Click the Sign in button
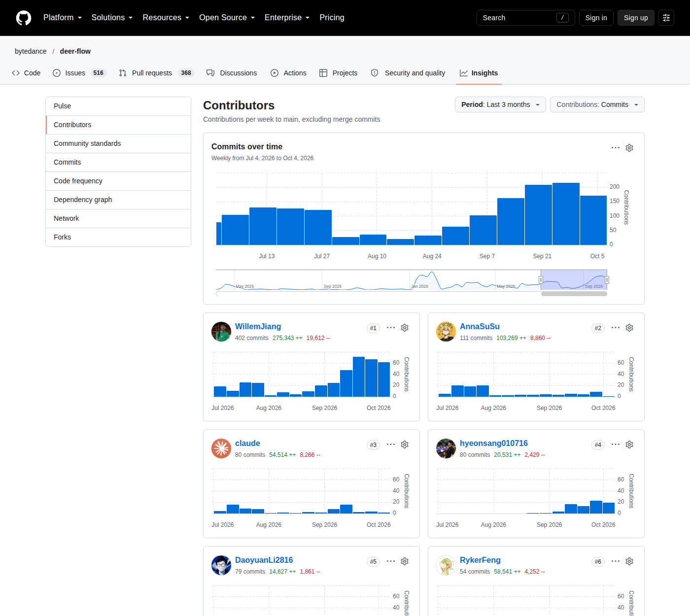 pyautogui.click(x=596, y=18)
